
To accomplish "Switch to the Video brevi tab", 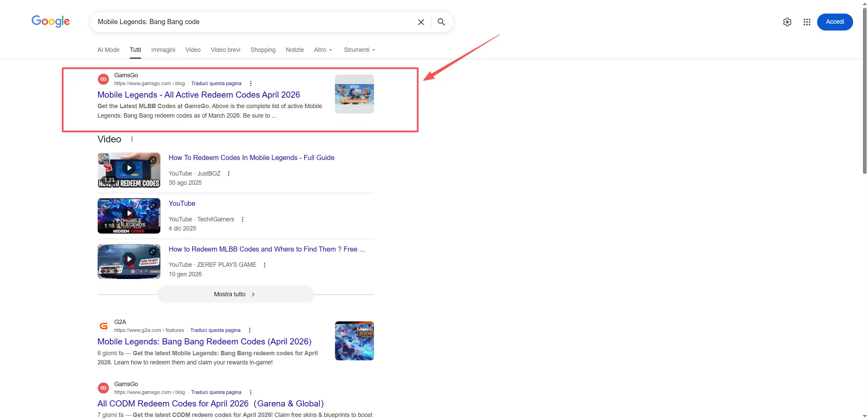I will [225, 50].
